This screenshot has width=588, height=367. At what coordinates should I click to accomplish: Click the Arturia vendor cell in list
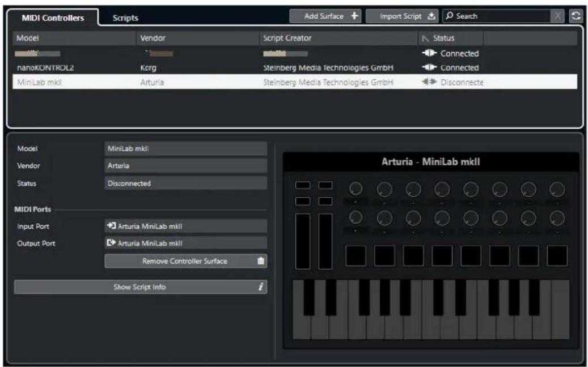click(152, 82)
